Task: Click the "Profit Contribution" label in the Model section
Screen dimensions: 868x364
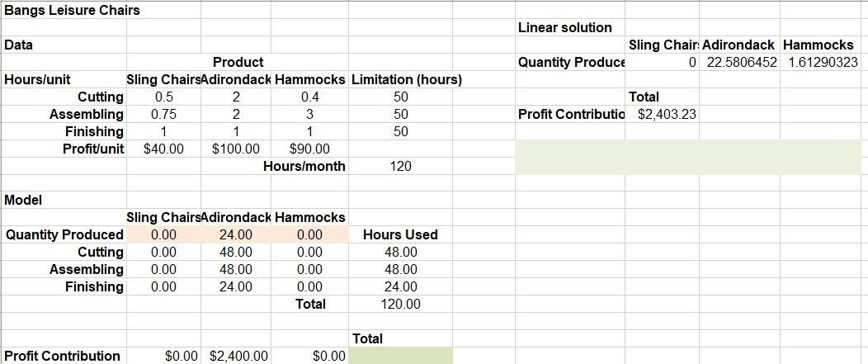Action: pos(62,356)
